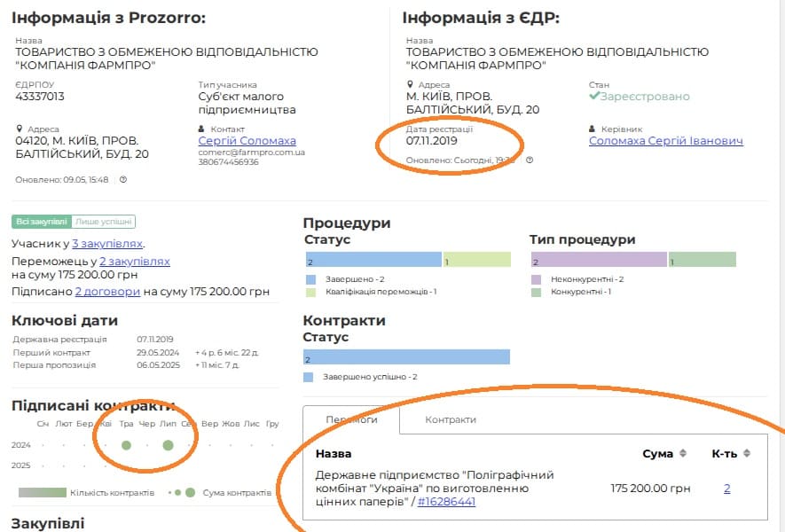The width and height of the screenshot is (785, 532).
Task: Open the '2 договори' signed contracts link
Action: pyautogui.click(x=107, y=291)
